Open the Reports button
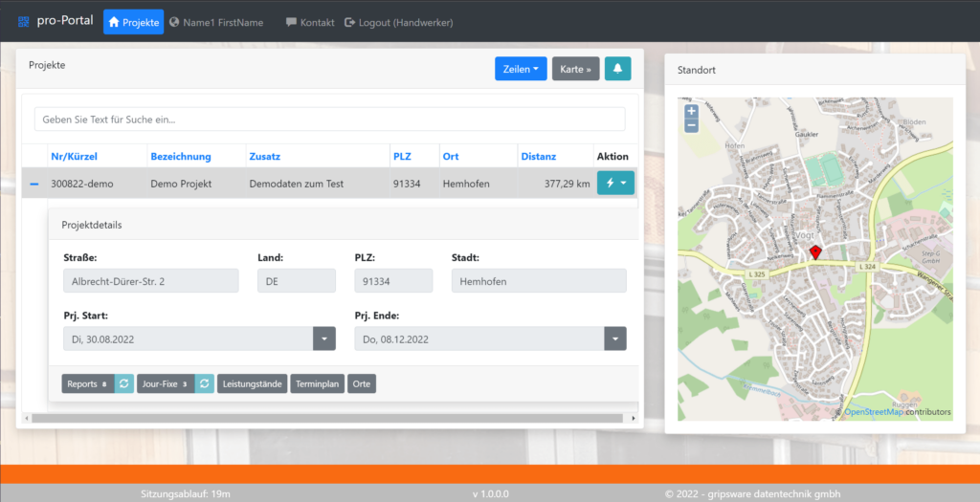The image size is (980, 502). [87, 383]
